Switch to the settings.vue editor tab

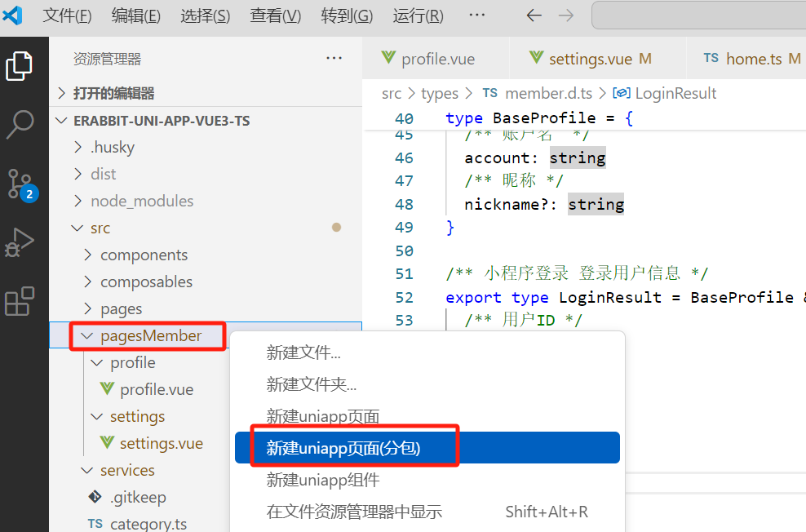[x=597, y=58]
